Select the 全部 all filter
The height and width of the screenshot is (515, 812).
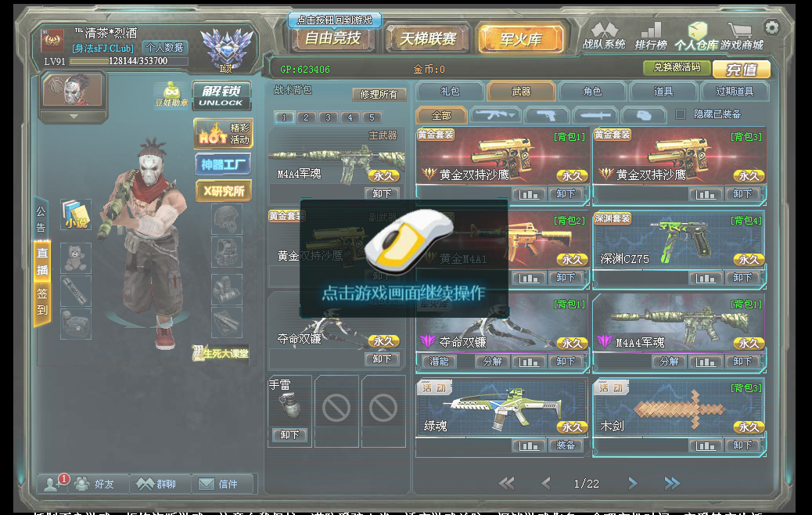[x=442, y=115]
